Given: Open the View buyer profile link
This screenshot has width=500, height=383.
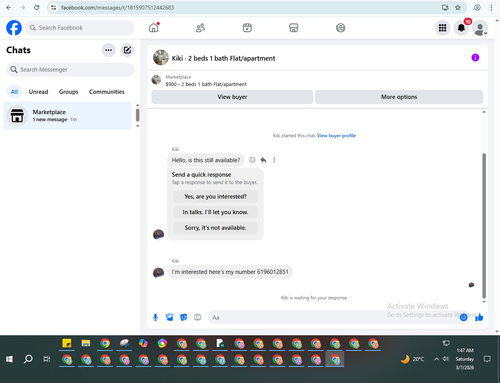Looking at the screenshot, I should pyautogui.click(x=336, y=135).
